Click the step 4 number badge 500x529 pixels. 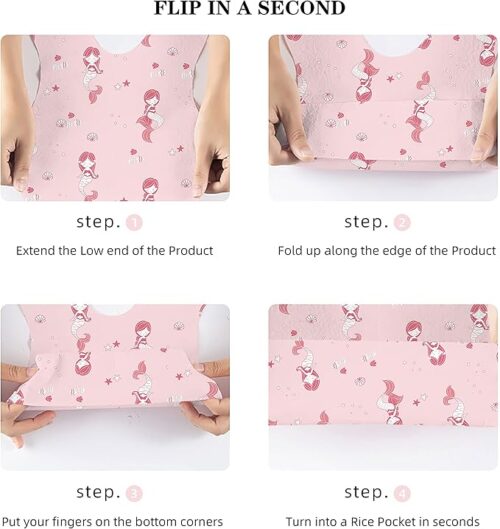coord(402,494)
